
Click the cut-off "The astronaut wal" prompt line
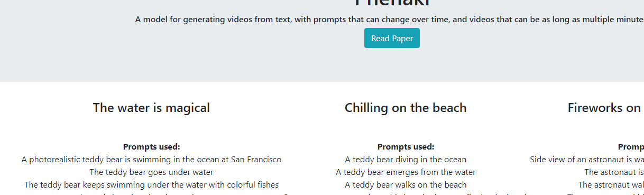coord(611,185)
